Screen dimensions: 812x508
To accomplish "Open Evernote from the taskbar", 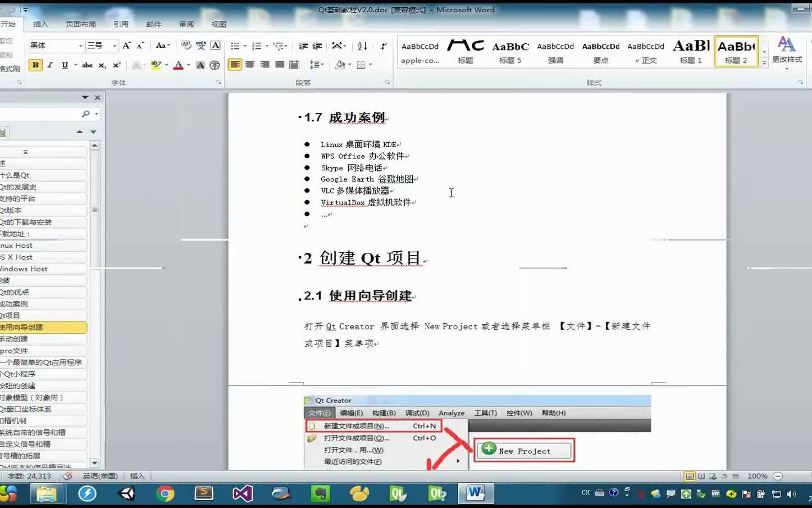I will 320,493.
